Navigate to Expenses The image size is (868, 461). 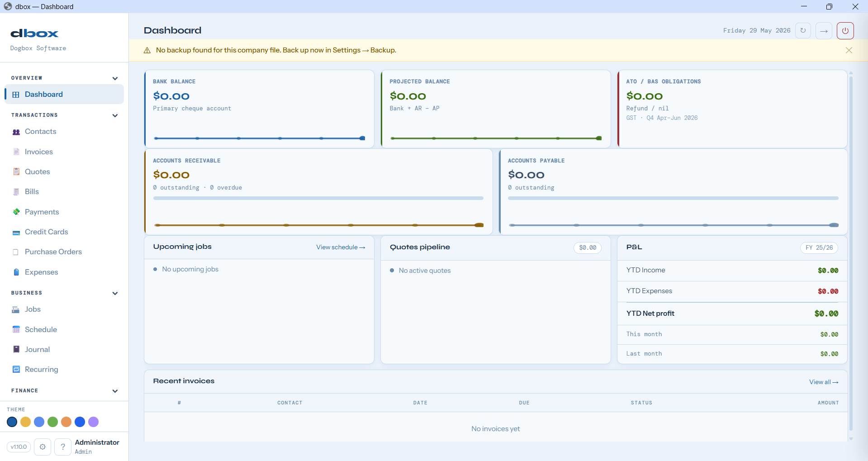64,272
